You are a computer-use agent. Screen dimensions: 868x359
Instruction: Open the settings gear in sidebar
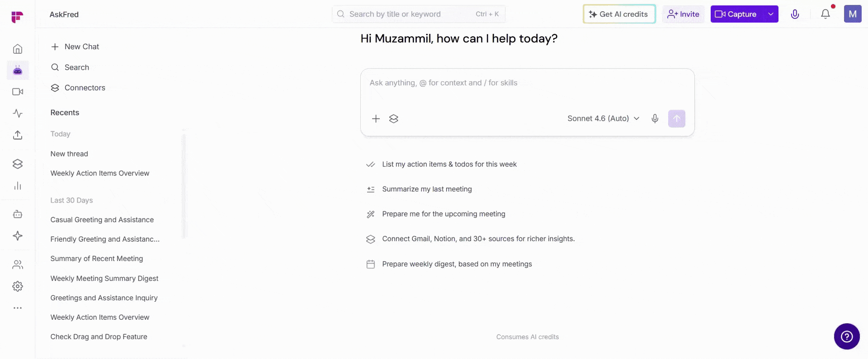point(18,286)
